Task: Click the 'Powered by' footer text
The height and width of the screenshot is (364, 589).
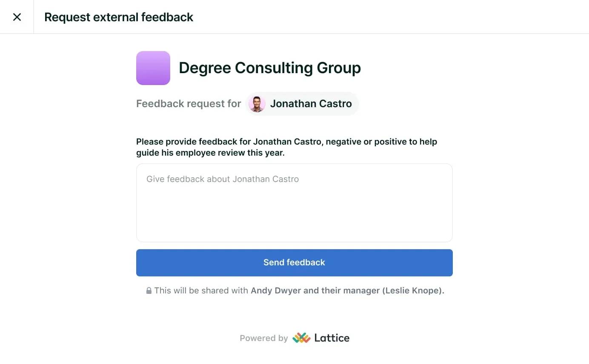Action: pyautogui.click(x=264, y=338)
